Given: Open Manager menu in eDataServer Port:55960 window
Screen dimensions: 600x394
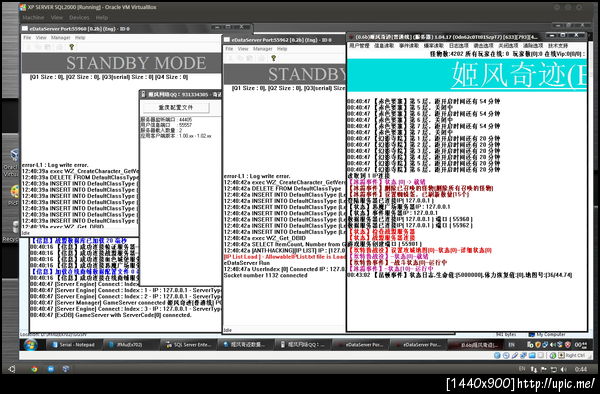Looking at the screenshot, I should click(x=60, y=37).
